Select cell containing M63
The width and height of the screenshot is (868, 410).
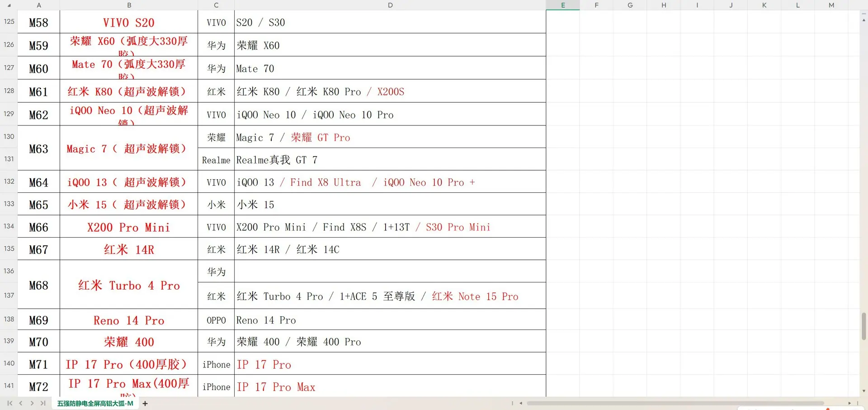(39, 148)
